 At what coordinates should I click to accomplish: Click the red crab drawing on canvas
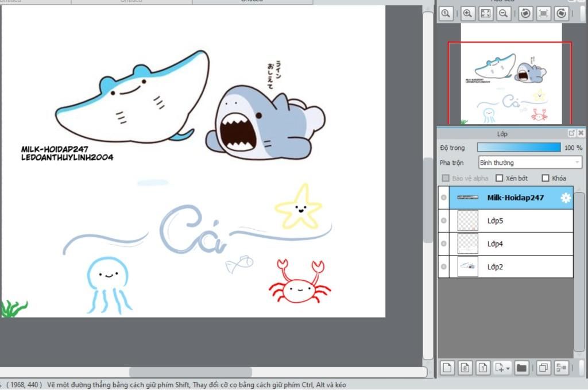[300, 281]
